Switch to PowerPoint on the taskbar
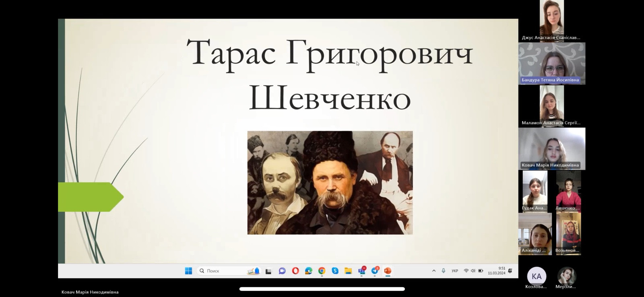644x297 pixels. click(x=388, y=271)
